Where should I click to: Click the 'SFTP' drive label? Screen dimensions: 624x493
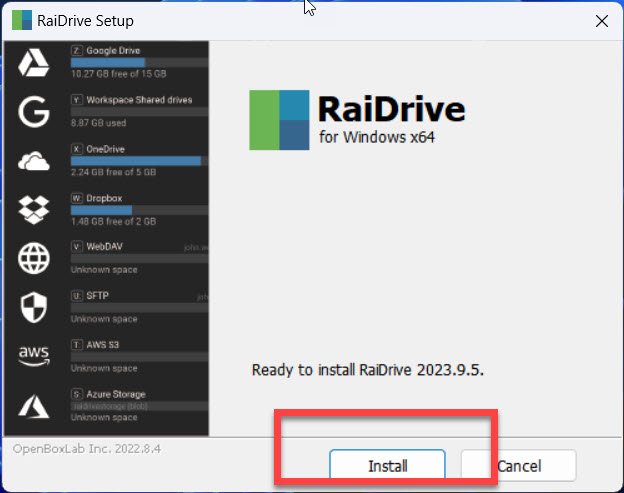coord(97,296)
